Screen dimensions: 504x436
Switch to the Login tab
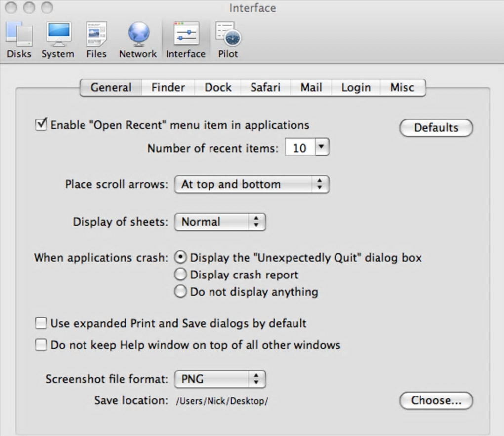pyautogui.click(x=356, y=87)
